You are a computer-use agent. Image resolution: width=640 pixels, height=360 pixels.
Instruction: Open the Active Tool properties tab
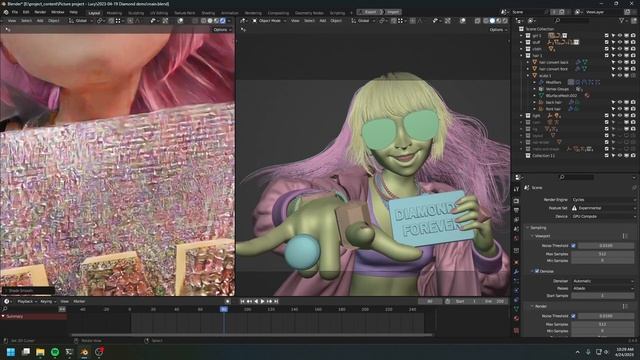tap(516, 189)
